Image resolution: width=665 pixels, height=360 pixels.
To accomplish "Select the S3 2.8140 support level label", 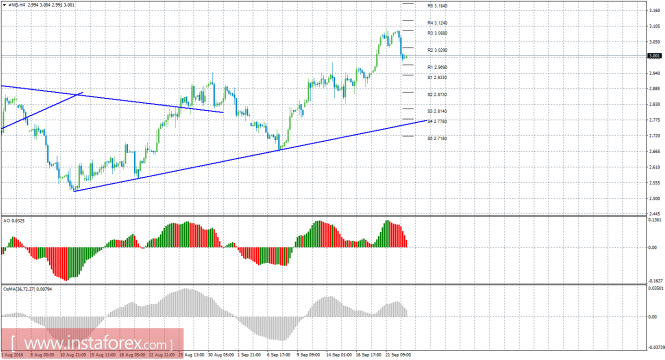I will point(437,111).
